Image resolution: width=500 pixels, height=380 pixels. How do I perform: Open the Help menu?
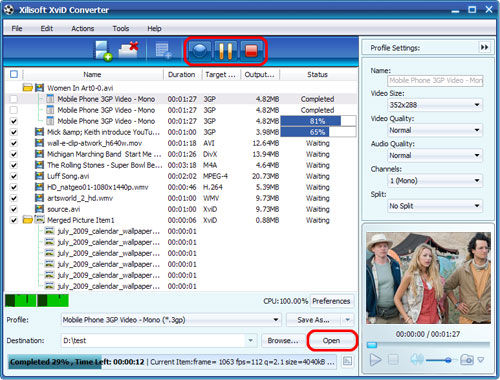[x=154, y=28]
